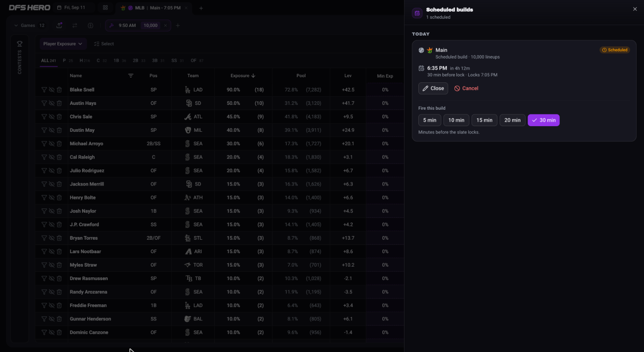Choose the 15 min fire option
Viewport: 644px width, 352px height.
click(x=484, y=120)
